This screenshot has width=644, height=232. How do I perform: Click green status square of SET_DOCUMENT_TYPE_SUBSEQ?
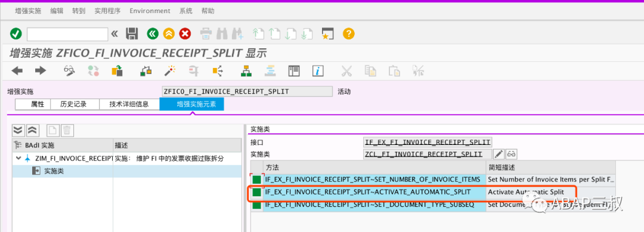click(x=256, y=205)
